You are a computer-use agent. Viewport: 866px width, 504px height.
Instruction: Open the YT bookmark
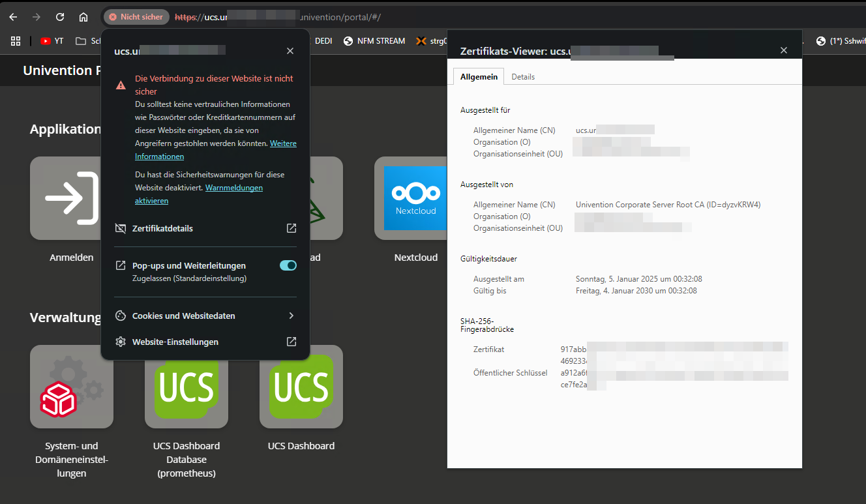click(52, 40)
